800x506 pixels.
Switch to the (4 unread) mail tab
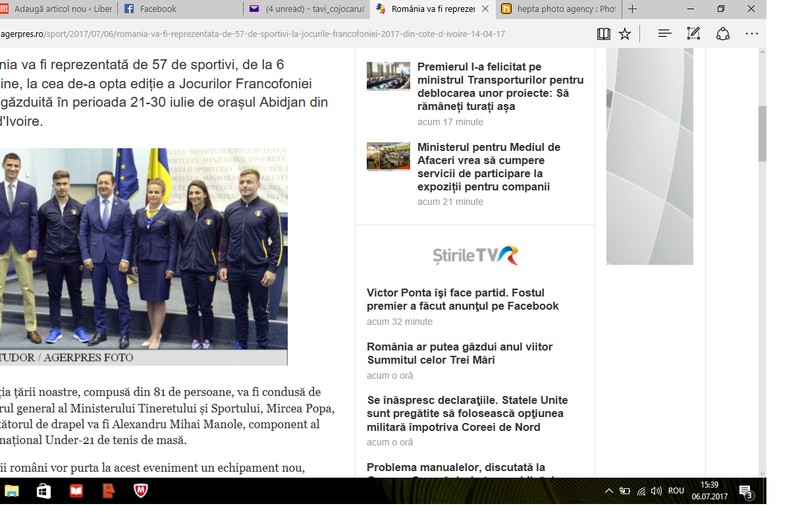(307, 9)
